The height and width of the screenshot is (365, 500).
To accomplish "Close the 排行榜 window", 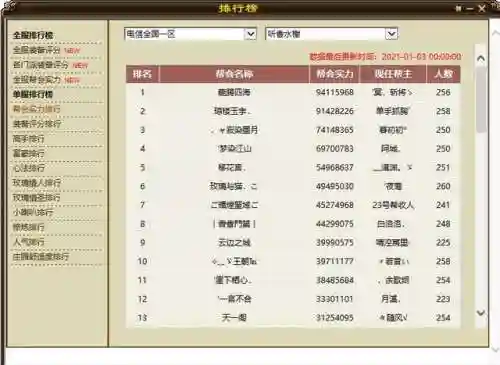I will (482, 9).
